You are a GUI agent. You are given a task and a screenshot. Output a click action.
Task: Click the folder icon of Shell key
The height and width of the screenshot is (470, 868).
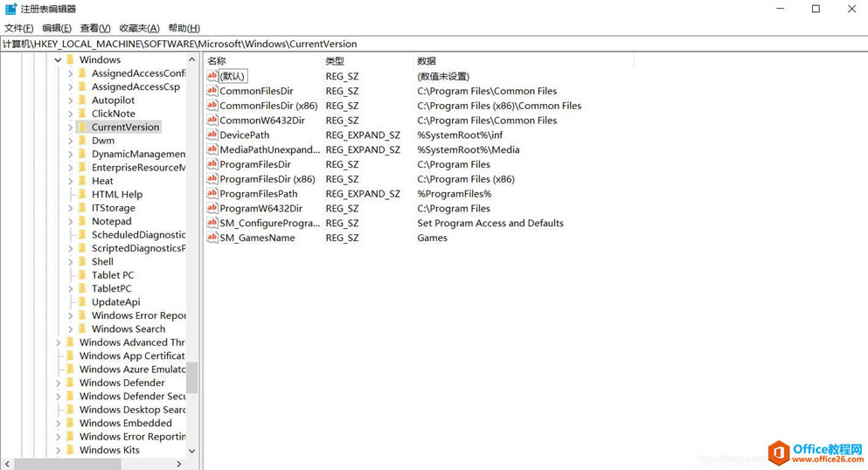coord(82,261)
